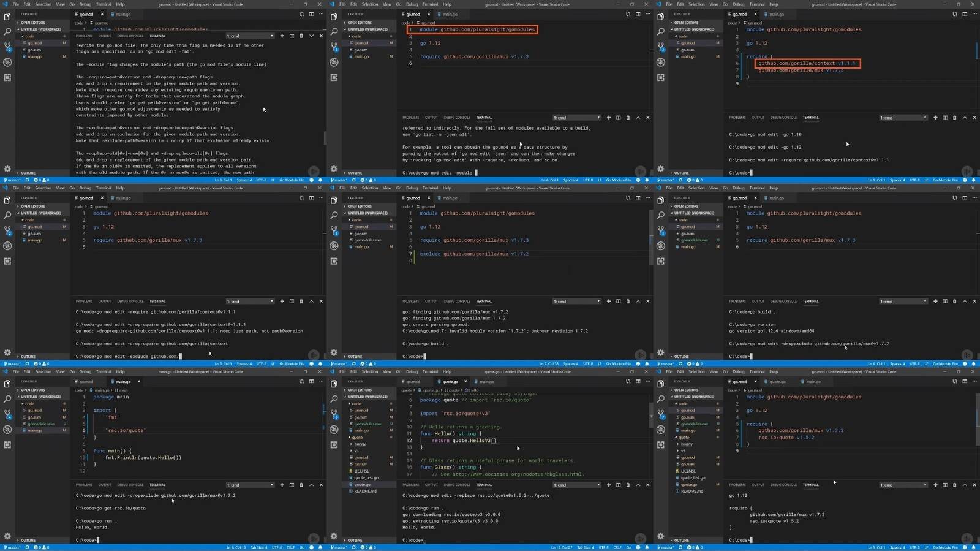This screenshot has width=980, height=551.
Task: Click terminal scrollbar in go mod help-text window
Action: tap(325, 138)
